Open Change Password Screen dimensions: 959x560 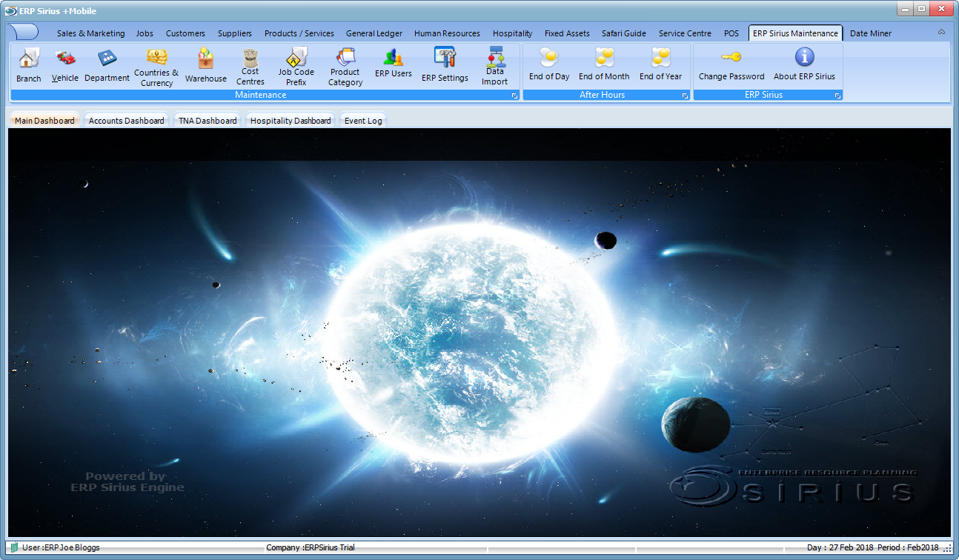pos(731,64)
